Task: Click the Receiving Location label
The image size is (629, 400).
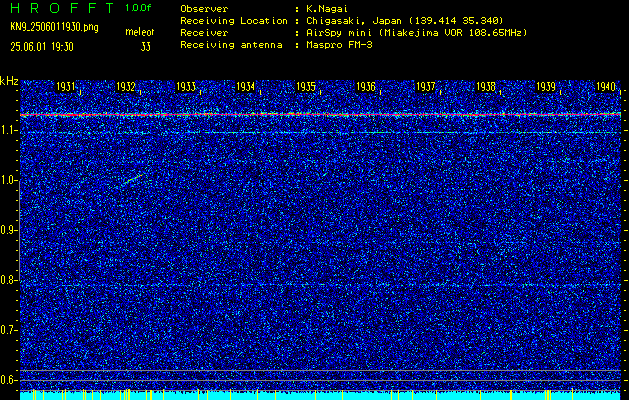Action: [x=234, y=20]
